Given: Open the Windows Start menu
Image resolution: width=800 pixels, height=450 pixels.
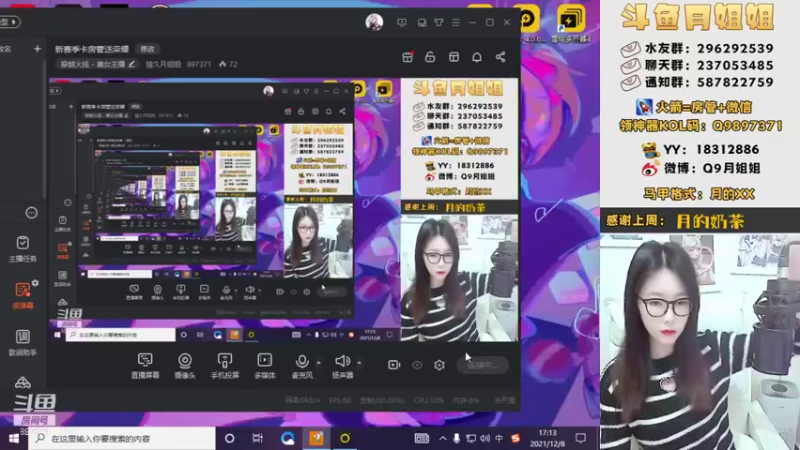Looking at the screenshot, I should point(14,438).
